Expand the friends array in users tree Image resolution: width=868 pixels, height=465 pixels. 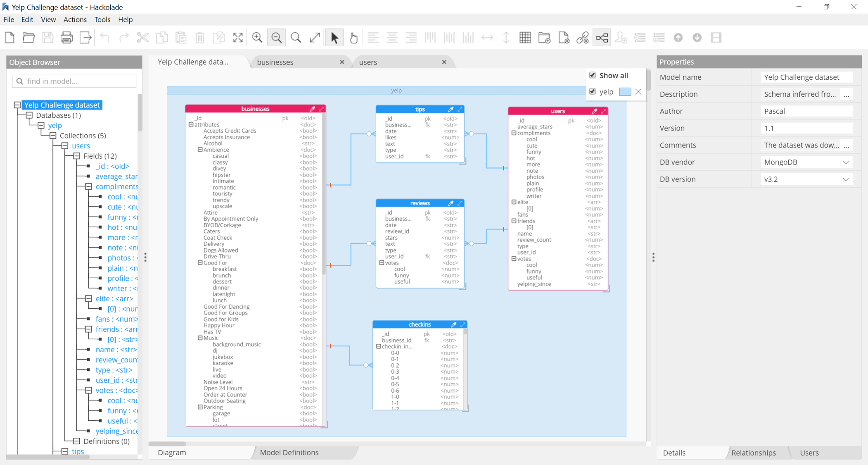pos(87,329)
